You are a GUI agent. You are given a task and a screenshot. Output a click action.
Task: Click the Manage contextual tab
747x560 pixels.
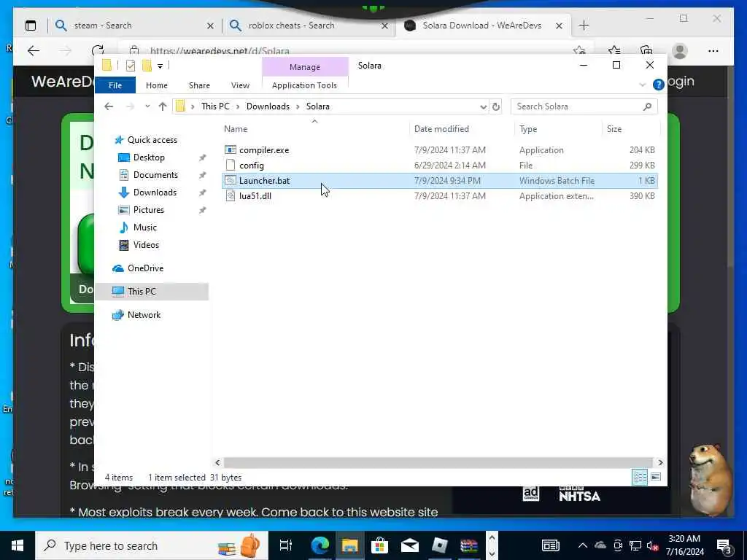[x=305, y=67]
